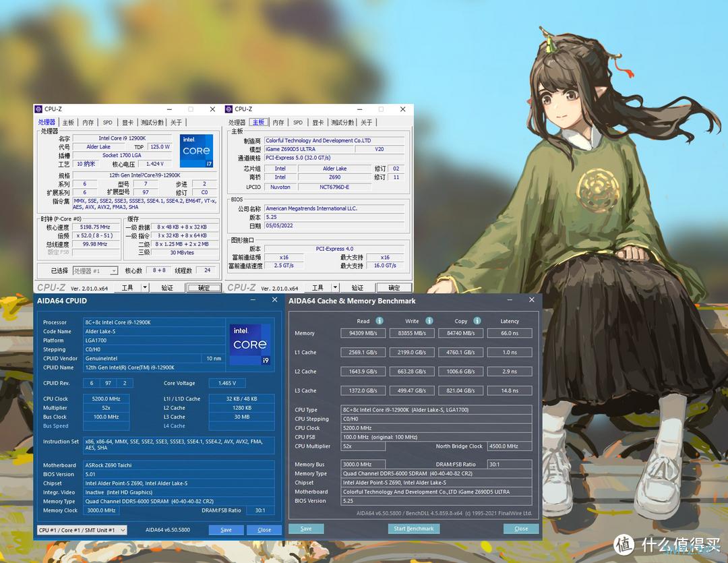Click Save in the AIDA64 CPUID window

[x=226, y=530]
